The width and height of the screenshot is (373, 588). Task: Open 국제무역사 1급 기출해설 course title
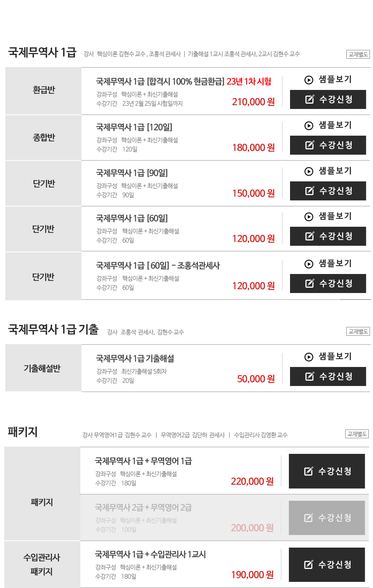(x=135, y=359)
